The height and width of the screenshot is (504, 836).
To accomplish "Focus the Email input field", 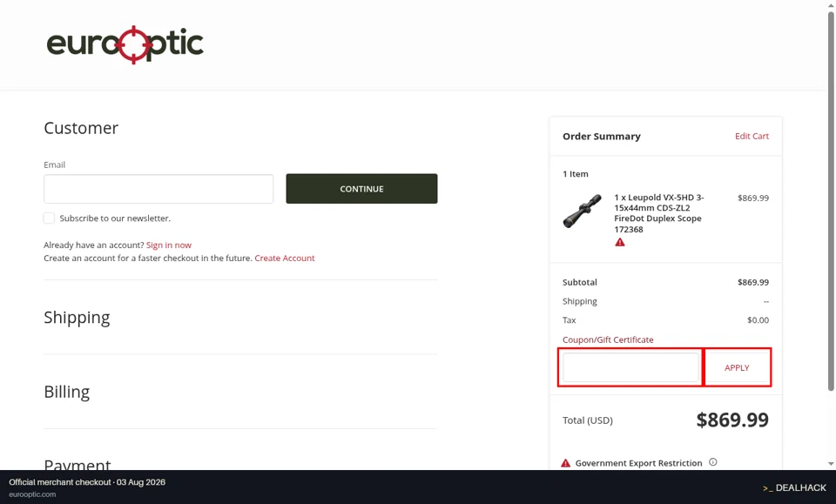I will (x=158, y=189).
